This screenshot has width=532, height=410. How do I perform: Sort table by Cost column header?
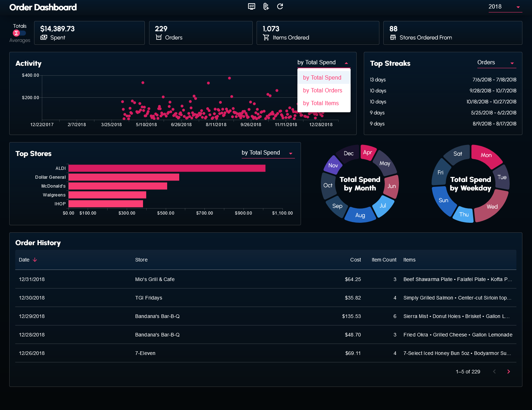355,260
